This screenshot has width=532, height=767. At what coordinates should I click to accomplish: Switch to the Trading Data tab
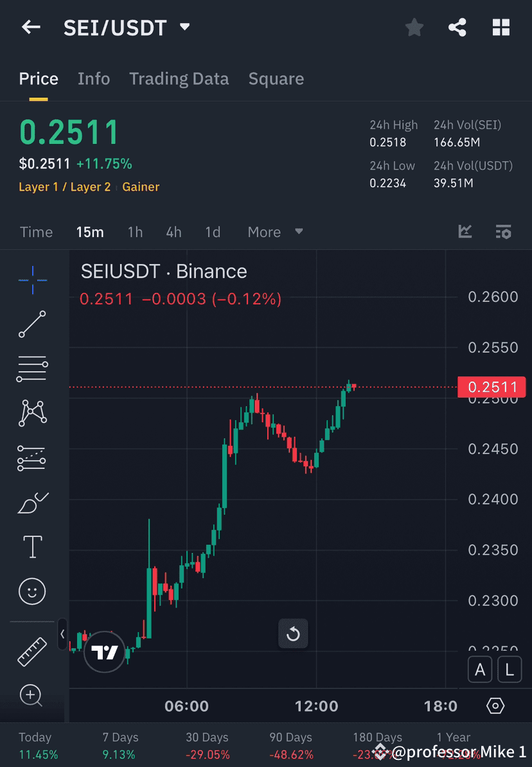click(179, 78)
